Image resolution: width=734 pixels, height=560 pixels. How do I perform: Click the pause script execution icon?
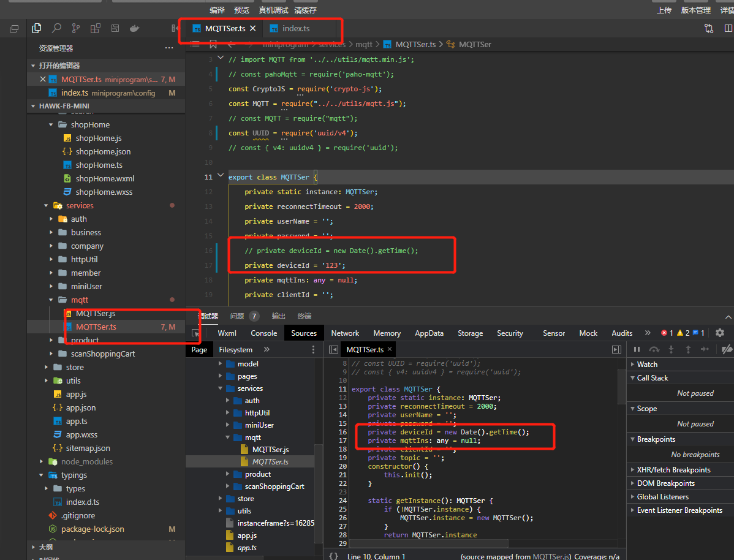coord(637,349)
